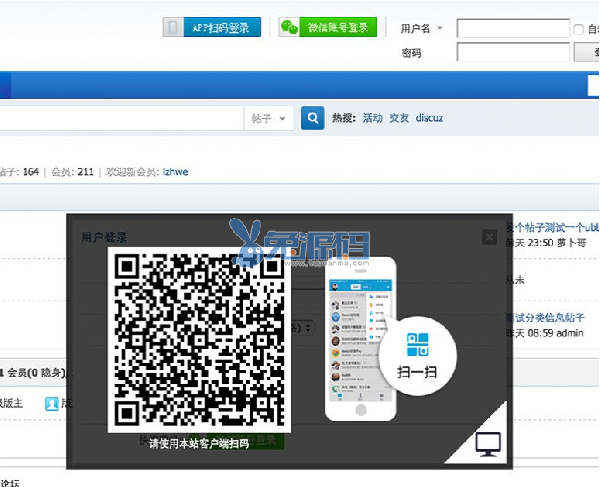Click the 请使用本站客户端扫码 caption text

199,443
